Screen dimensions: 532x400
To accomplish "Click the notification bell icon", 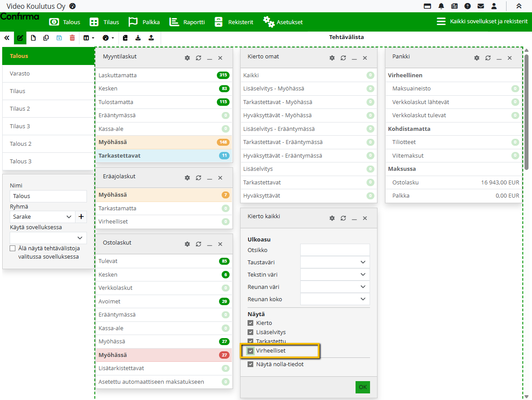I will (441, 6).
